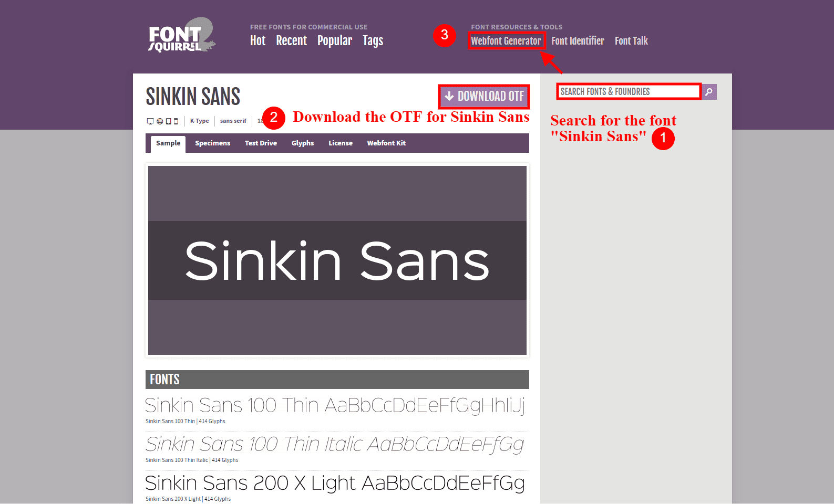Click the web globe license icon
Screen dimensions: 834x504
[x=160, y=121]
